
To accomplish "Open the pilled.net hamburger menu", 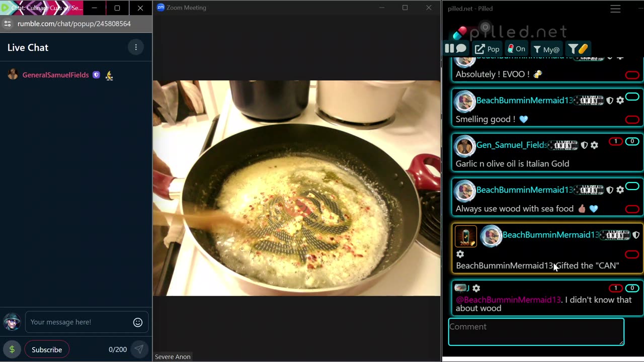I will click(615, 9).
